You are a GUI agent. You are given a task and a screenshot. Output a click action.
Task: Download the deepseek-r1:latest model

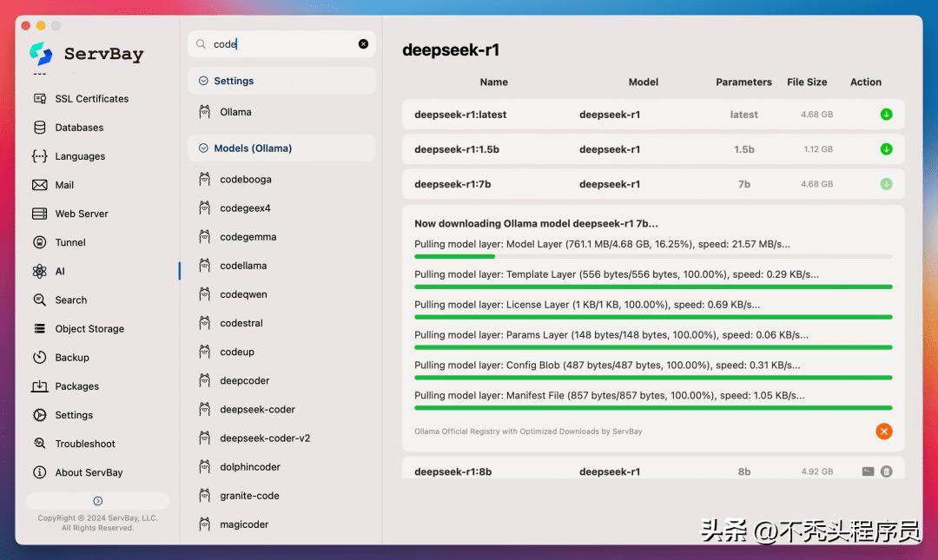[x=886, y=114]
